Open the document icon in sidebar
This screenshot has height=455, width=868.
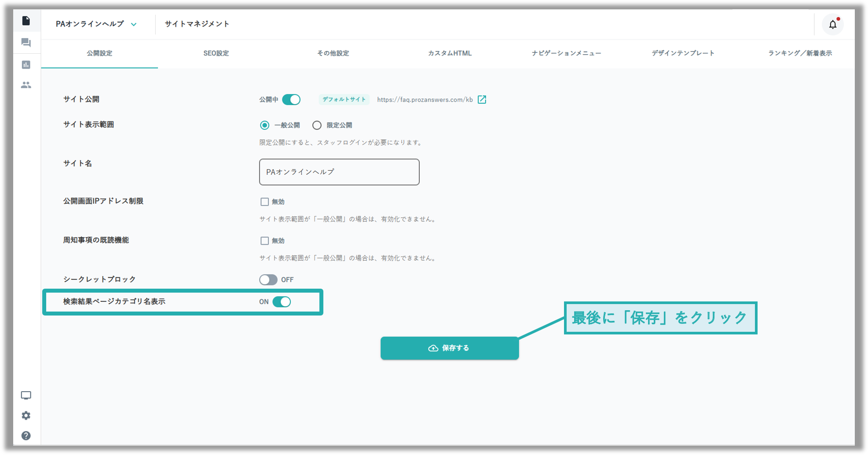coord(26,21)
